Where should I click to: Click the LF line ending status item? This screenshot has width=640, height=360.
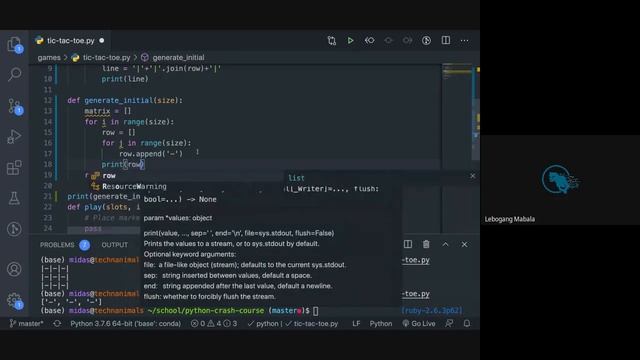356,324
